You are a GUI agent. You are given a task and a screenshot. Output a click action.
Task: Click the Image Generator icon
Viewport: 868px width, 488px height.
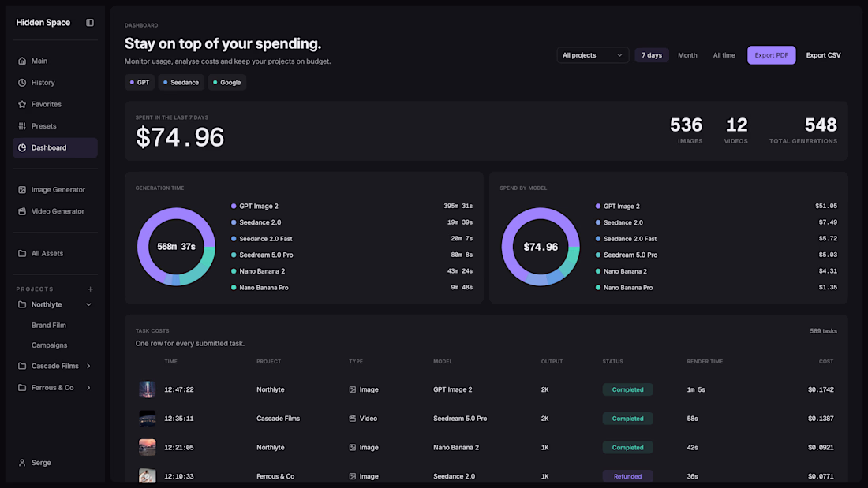coord(22,190)
